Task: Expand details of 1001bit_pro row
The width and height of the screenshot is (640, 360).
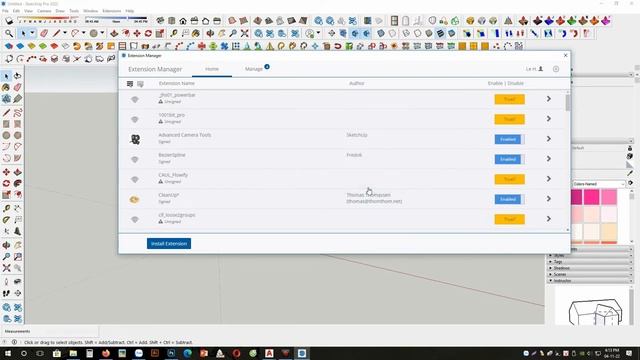Action: click(549, 119)
